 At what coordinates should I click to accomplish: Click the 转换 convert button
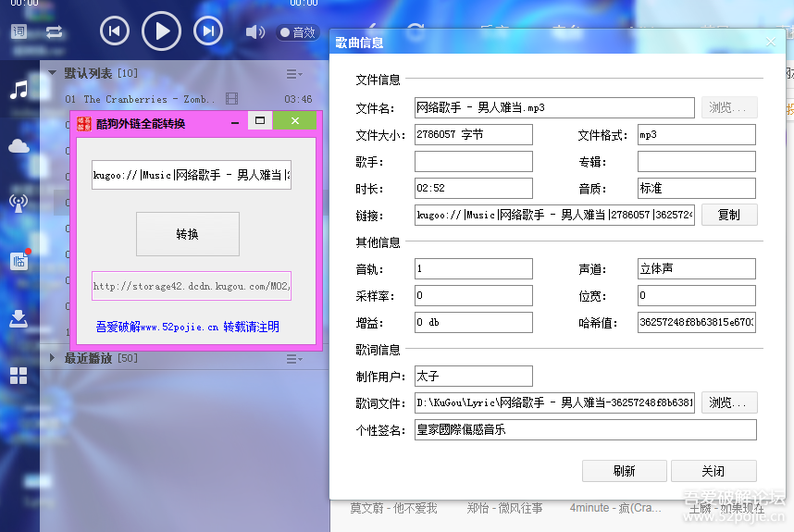point(187,234)
